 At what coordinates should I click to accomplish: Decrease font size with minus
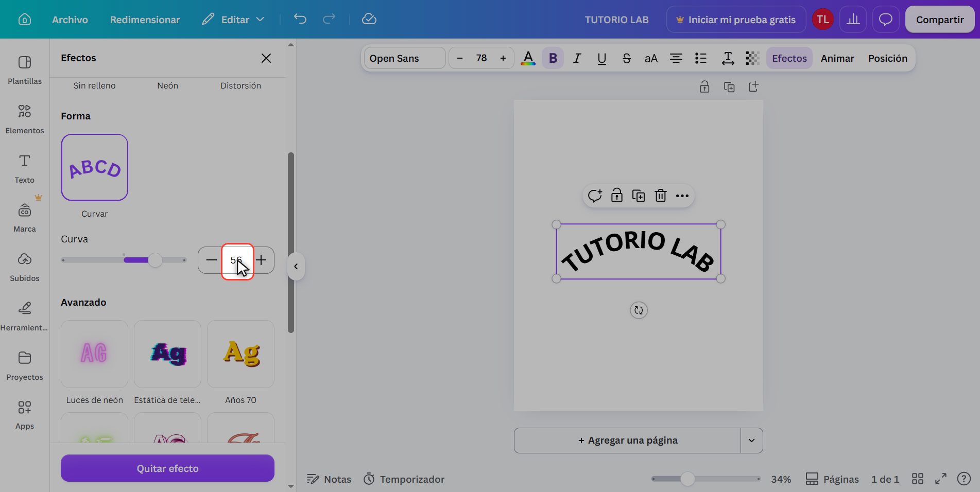(460, 58)
